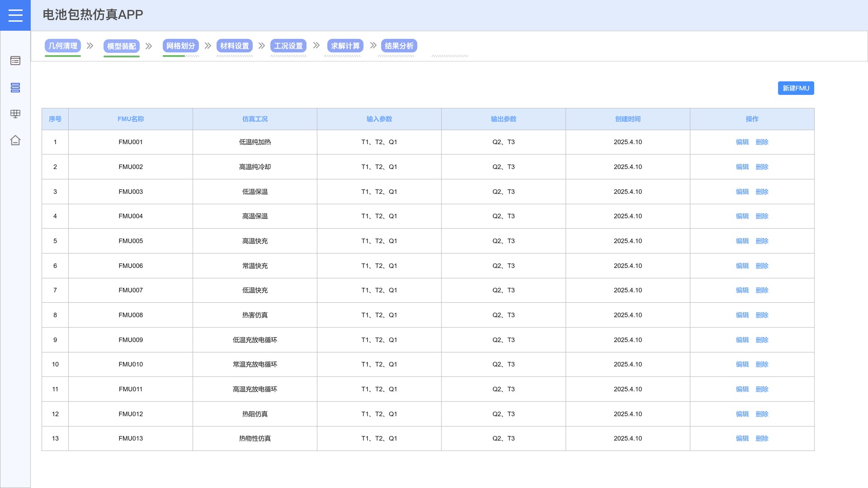Click the 输入参数 column header

(x=379, y=119)
